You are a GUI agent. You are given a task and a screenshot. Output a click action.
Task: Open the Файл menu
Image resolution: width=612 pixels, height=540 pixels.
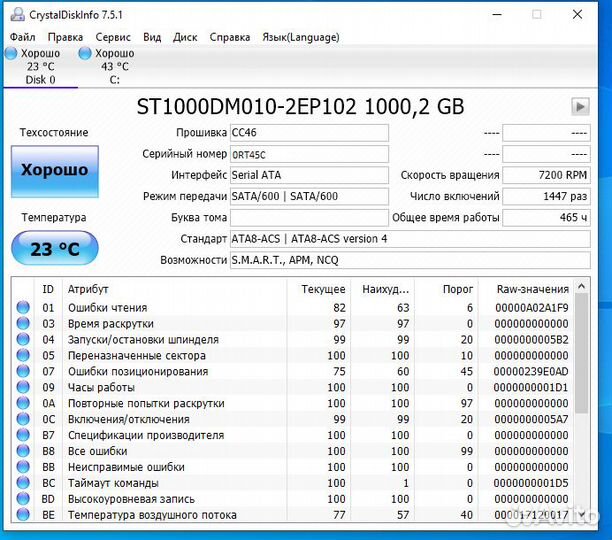(22, 37)
